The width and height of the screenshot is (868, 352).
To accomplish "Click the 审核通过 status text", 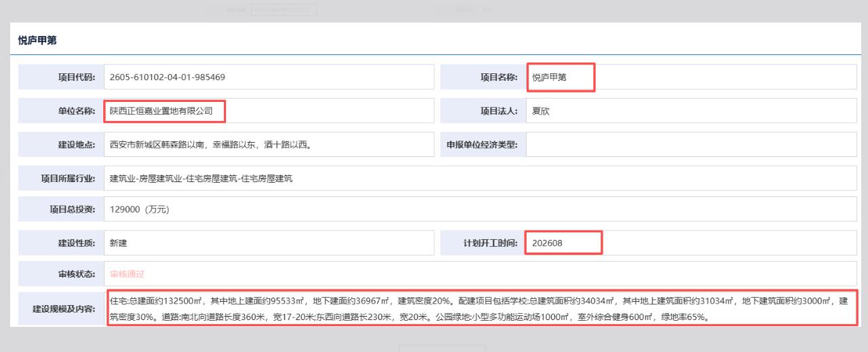I will (x=128, y=274).
